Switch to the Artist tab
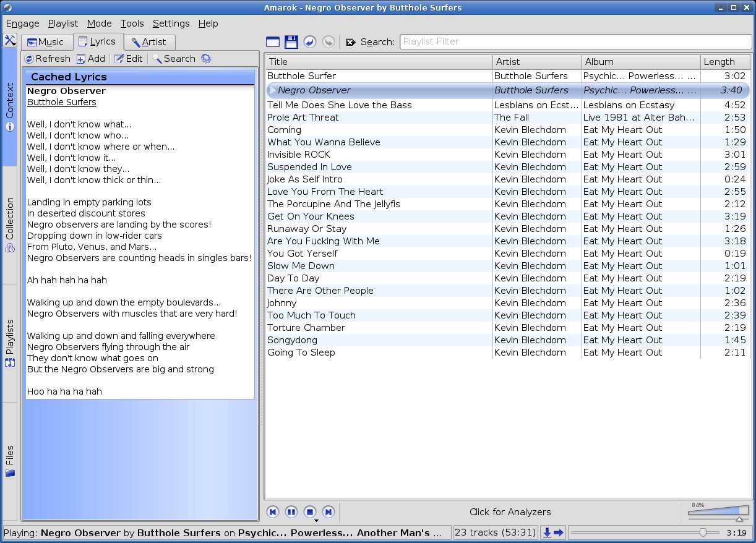 click(x=149, y=42)
